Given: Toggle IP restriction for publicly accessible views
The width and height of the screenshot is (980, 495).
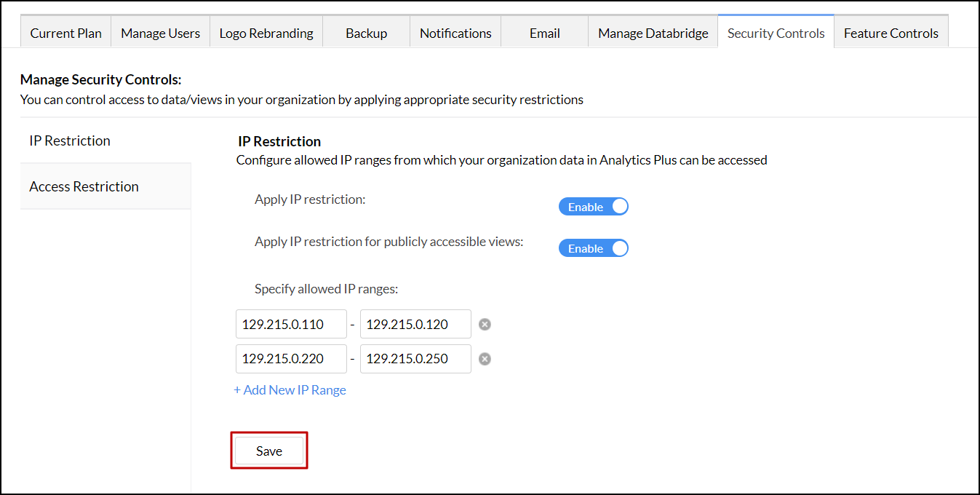Looking at the screenshot, I should pyautogui.click(x=593, y=247).
